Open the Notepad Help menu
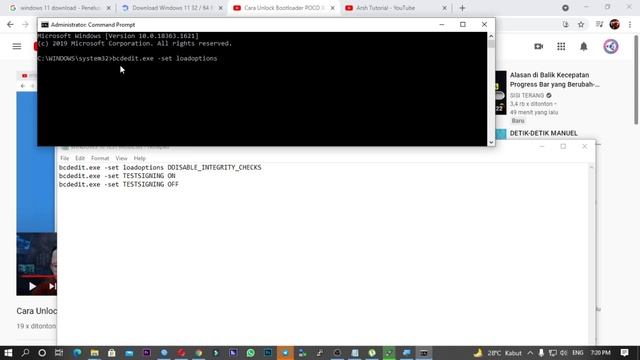Screen dimensions: 640x360 coord(140,158)
